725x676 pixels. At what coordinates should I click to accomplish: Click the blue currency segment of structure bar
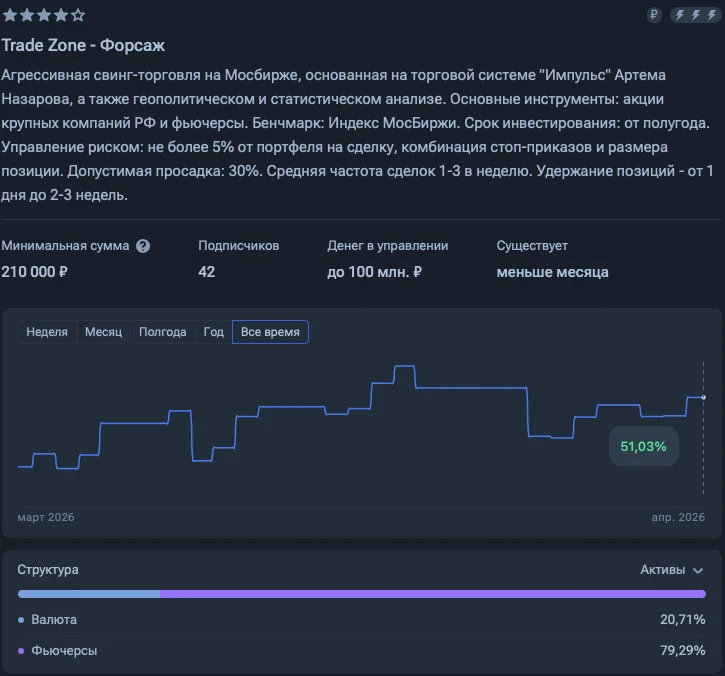tap(89, 594)
